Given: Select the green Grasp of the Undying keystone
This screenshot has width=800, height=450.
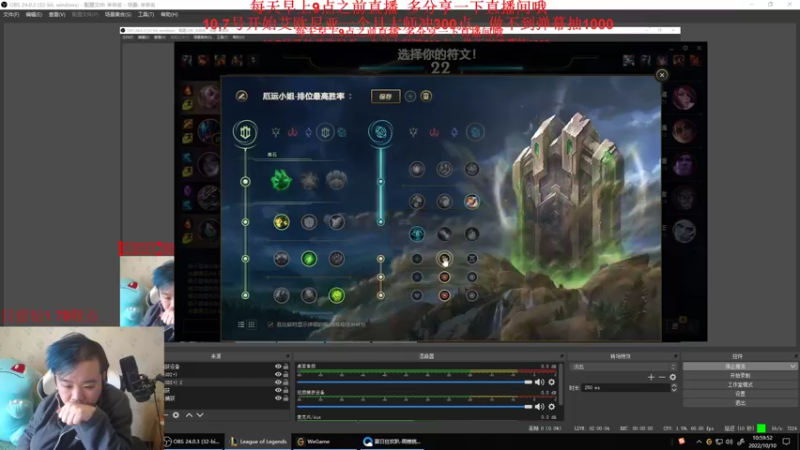Looking at the screenshot, I should 281,181.
